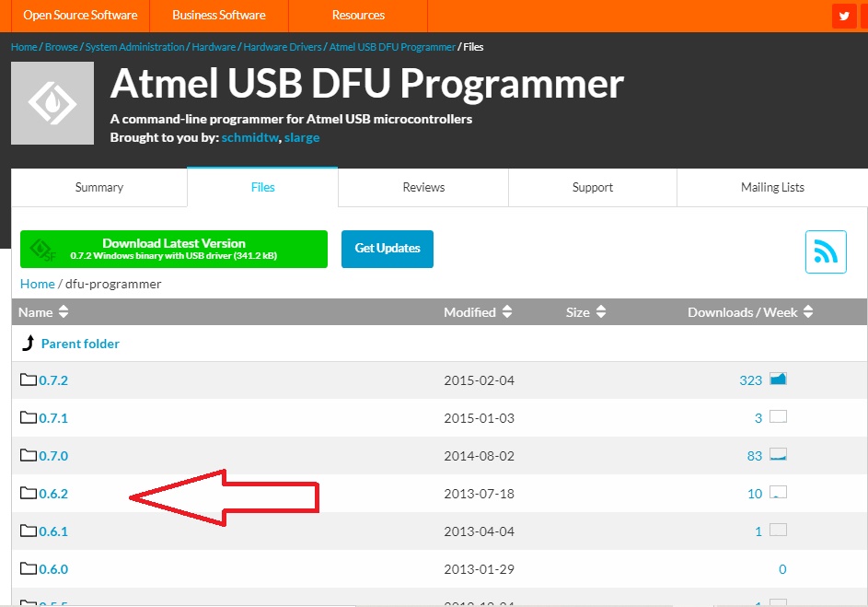868x607 pixels.
Task: Open the folder icon for 0.6.0
Action: [29, 568]
